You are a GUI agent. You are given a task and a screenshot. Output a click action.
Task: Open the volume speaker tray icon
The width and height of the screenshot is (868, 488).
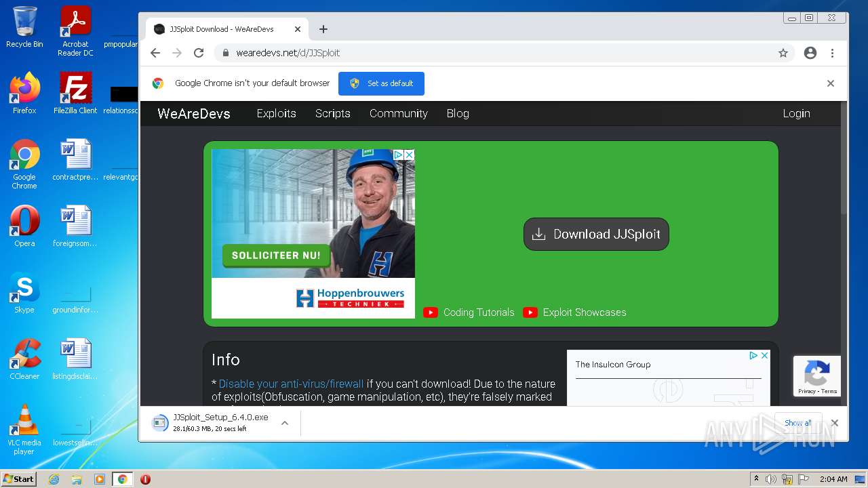pos(771,479)
